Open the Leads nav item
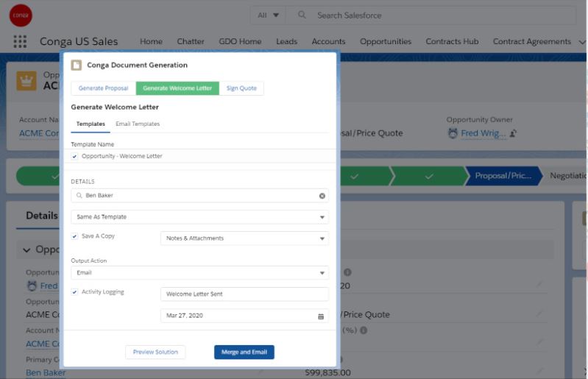588x379 pixels. click(286, 41)
